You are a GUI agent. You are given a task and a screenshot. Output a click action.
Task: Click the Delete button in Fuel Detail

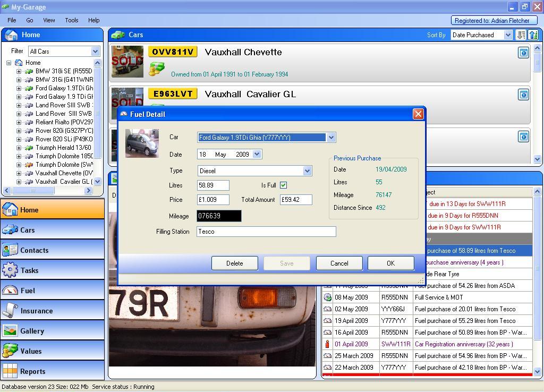pyautogui.click(x=234, y=263)
